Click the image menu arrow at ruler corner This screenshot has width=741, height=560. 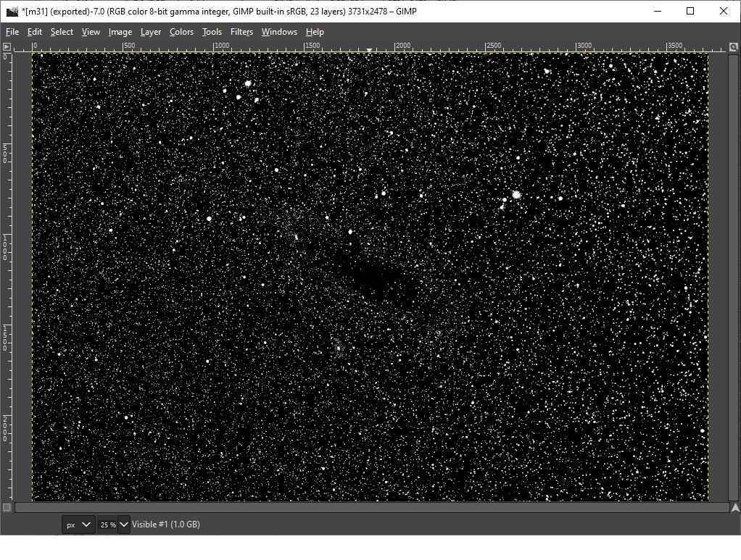coord(7,46)
